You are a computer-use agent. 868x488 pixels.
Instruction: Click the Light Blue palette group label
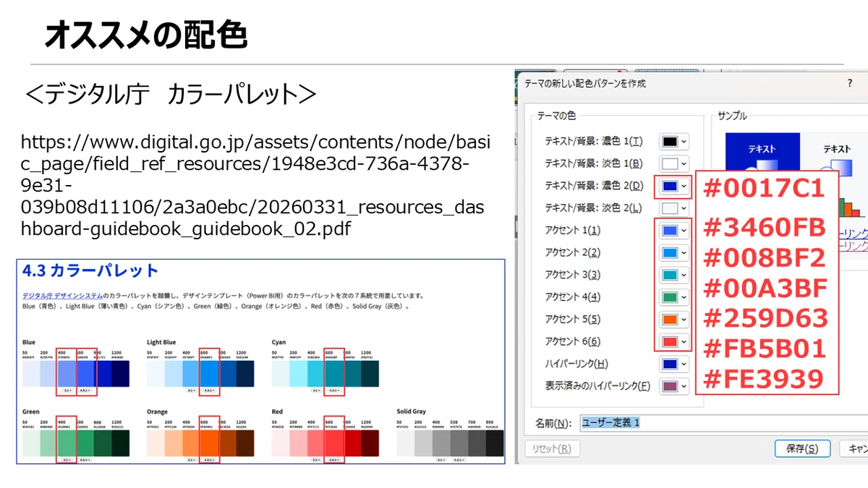(161, 342)
